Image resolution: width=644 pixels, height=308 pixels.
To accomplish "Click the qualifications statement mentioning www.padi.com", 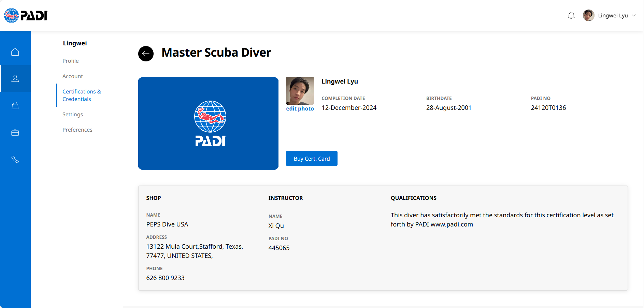I will point(502,220).
